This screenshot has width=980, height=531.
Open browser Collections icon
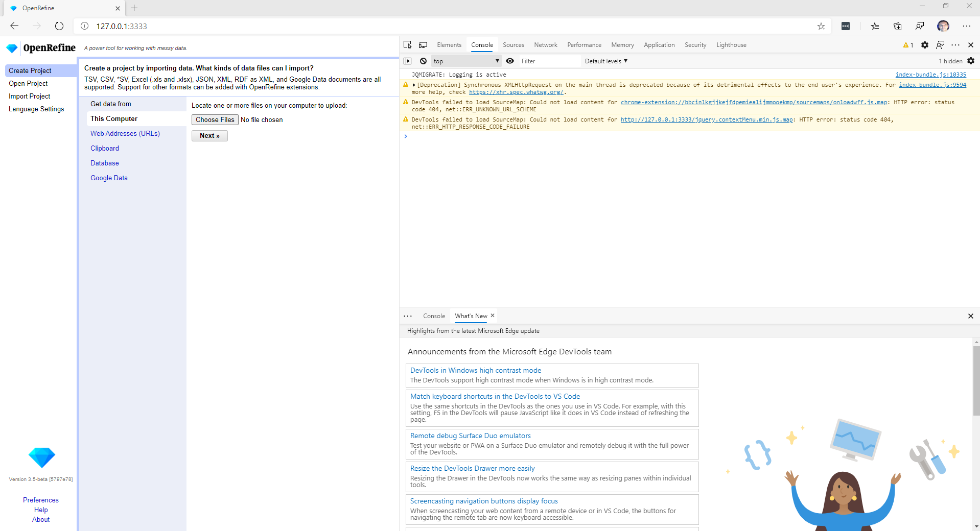point(898,26)
